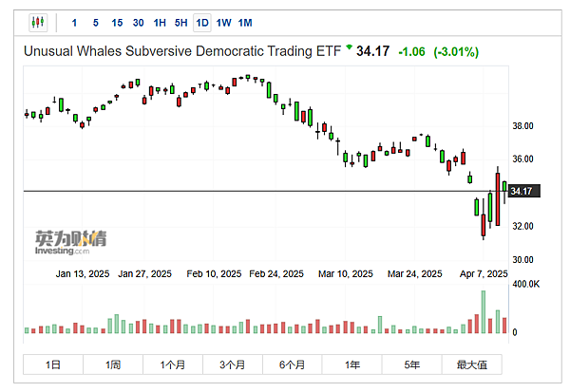Click the tall red candle near Apr 7
The width and height of the screenshot is (570, 392).
point(498,199)
